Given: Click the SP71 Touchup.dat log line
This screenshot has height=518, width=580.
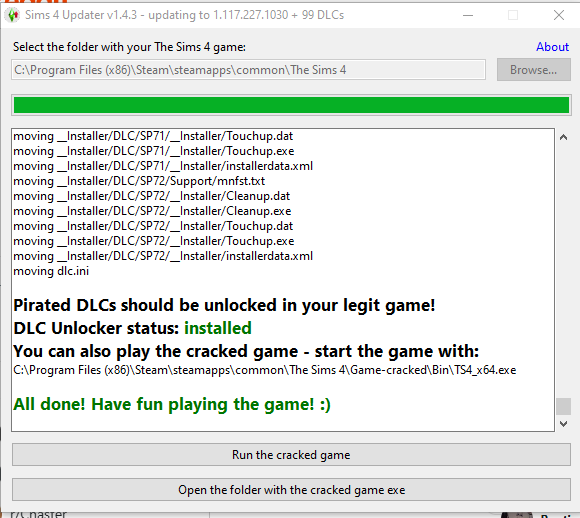Looking at the screenshot, I should [153, 136].
